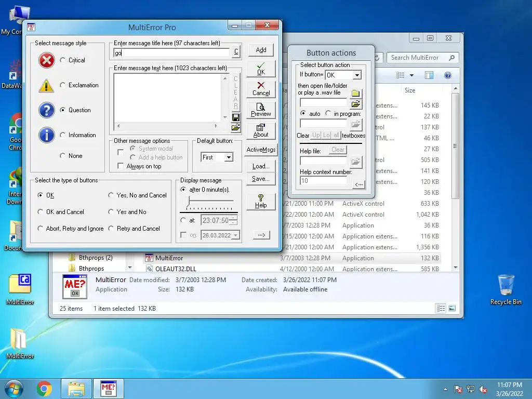Click the MultiError Pro title bar icon

(x=31, y=27)
